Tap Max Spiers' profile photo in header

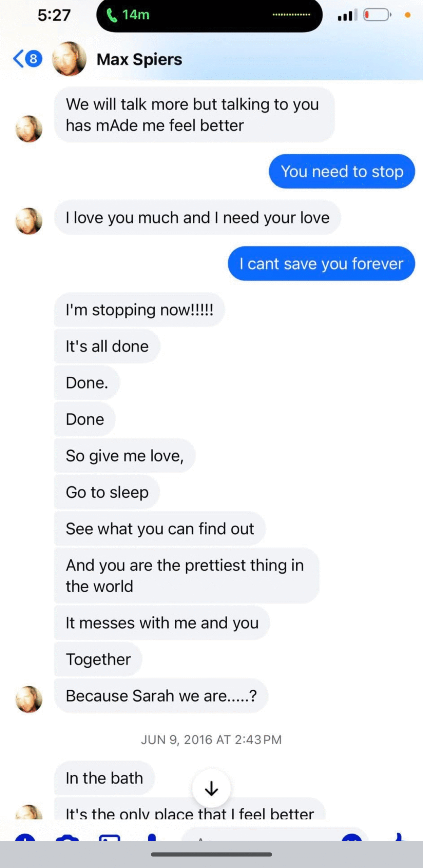69,59
